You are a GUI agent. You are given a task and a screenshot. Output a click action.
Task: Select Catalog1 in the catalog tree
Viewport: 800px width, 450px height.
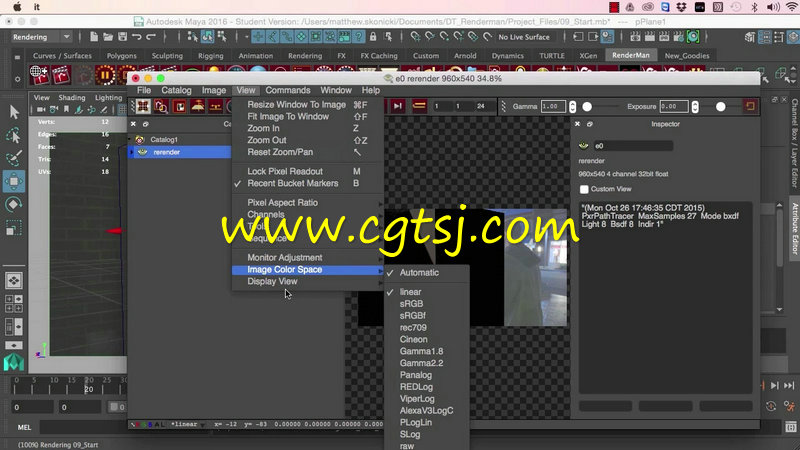tap(164, 139)
